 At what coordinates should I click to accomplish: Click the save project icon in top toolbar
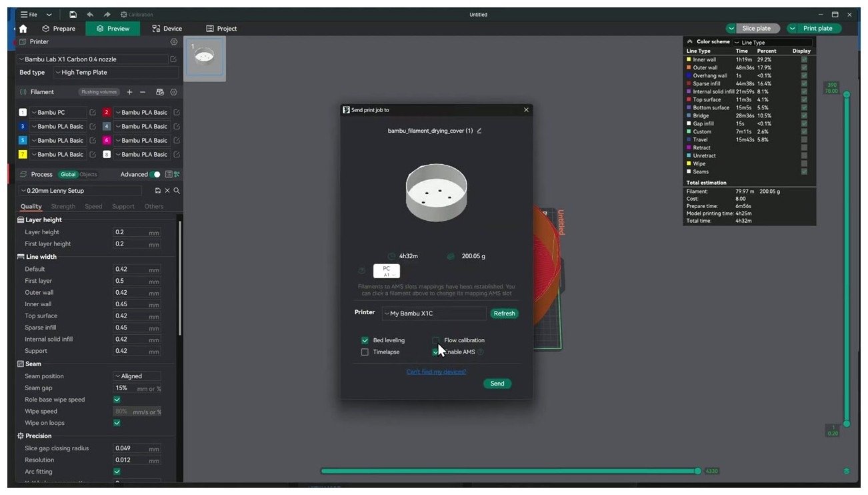click(x=73, y=14)
